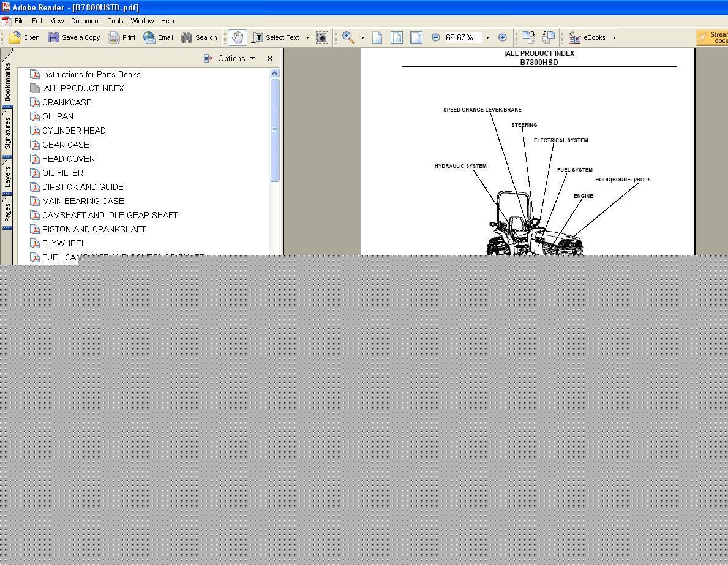Open a file with the Open button
This screenshot has height=565, width=728.
[x=24, y=37]
